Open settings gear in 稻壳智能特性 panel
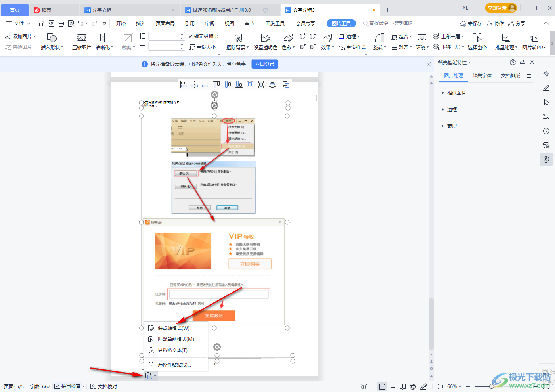Viewport: 555px width, 392px height. 513,62
